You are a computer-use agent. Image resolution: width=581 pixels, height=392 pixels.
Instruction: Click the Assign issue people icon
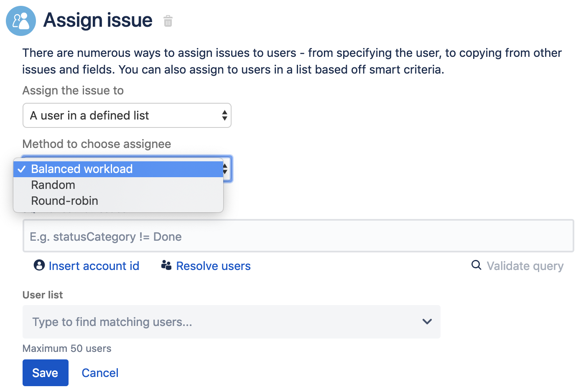21,21
